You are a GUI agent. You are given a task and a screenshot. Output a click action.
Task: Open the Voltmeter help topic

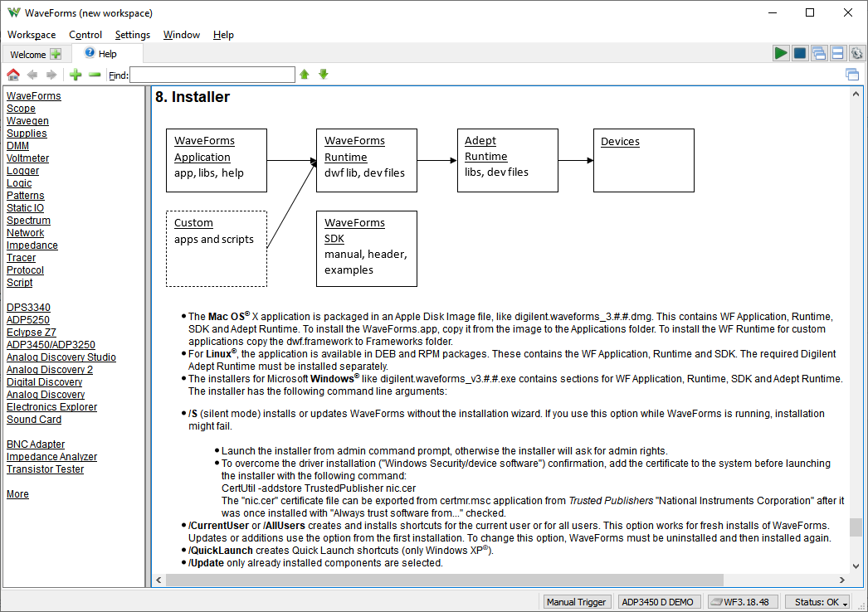pos(27,158)
